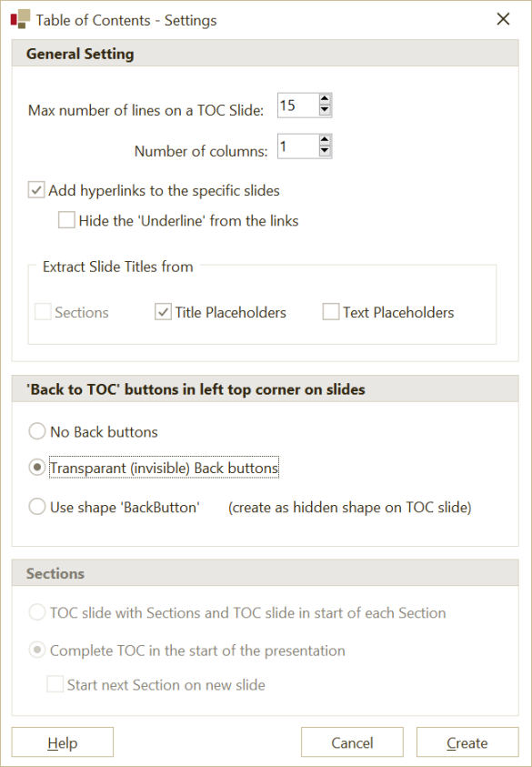Cancel the Table of Contents settings
Image resolution: width=532 pixels, height=767 pixels.
click(x=352, y=742)
